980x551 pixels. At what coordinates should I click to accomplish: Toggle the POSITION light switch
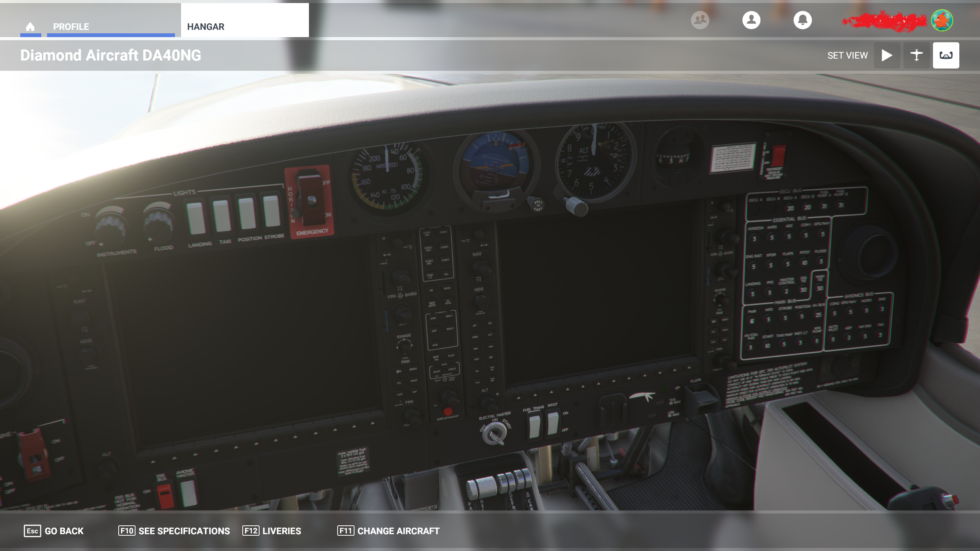[x=247, y=213]
